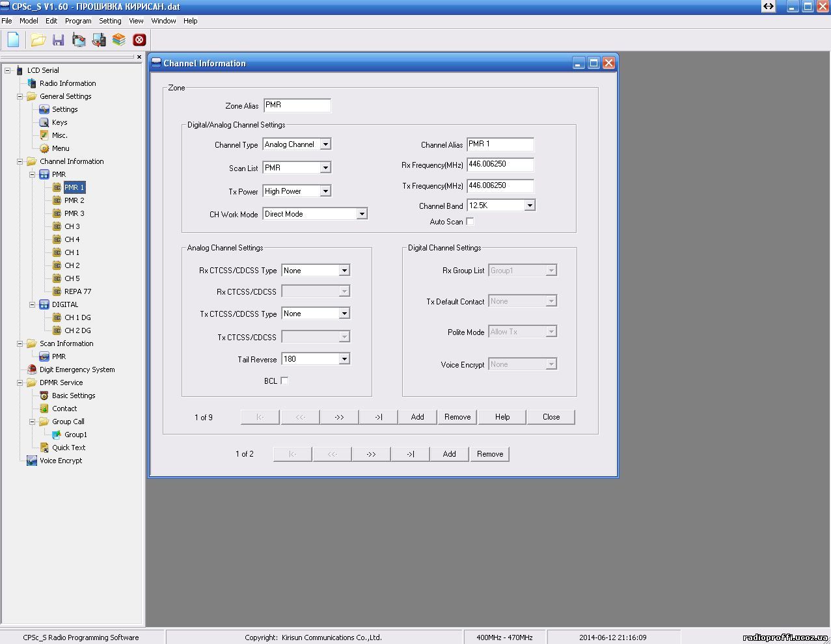Click the Keys tree node icon
Image resolution: width=831 pixels, height=644 pixels.
tap(44, 122)
